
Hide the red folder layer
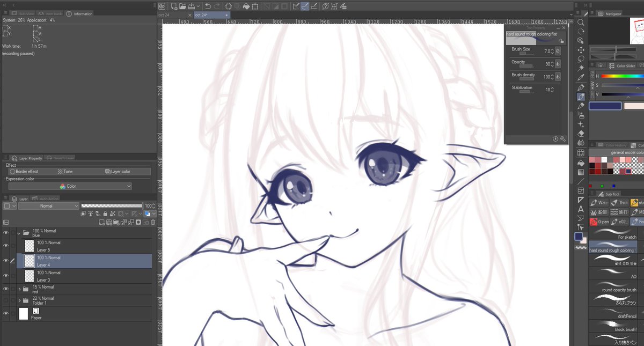coord(6,289)
